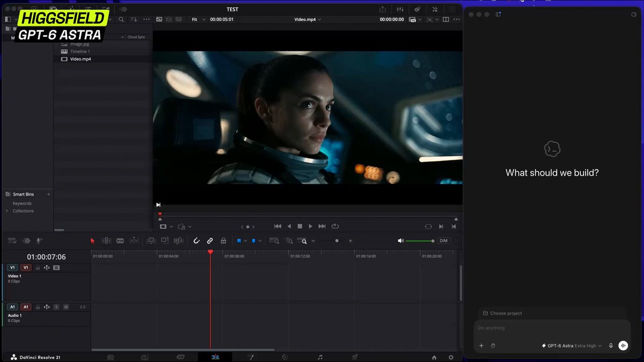This screenshot has height=362, width=644.
Task: Mute the viewer with the speaker icon
Action: tap(400, 241)
